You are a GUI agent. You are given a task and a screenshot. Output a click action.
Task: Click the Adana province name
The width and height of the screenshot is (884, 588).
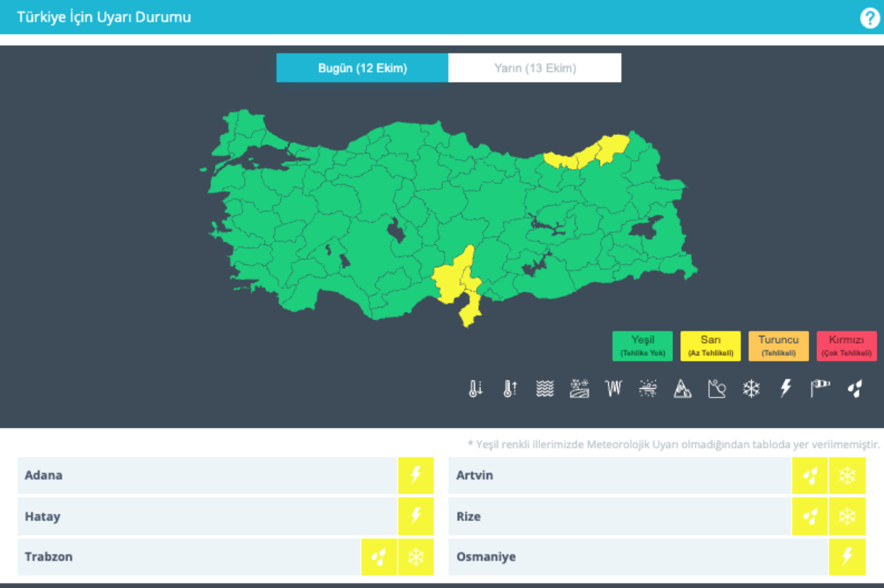pyautogui.click(x=44, y=475)
